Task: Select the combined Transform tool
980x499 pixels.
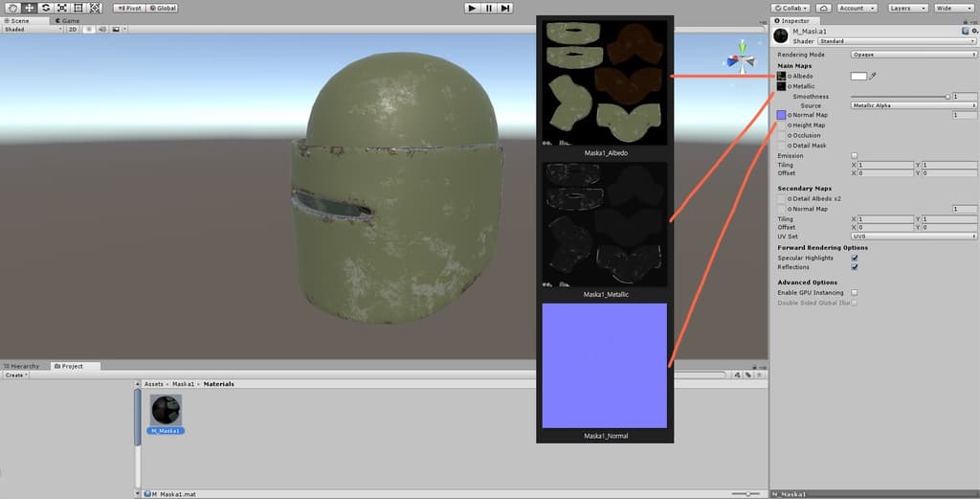Action: pyautogui.click(x=95, y=8)
